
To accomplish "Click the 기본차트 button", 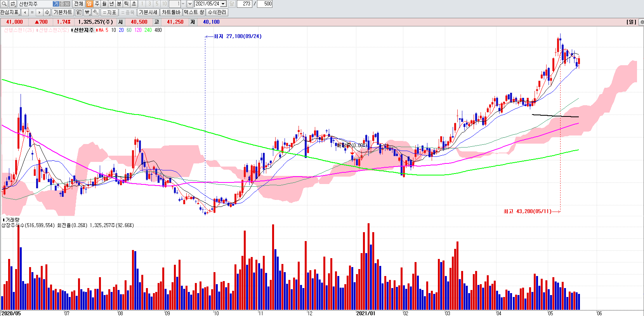I will 62,12.
